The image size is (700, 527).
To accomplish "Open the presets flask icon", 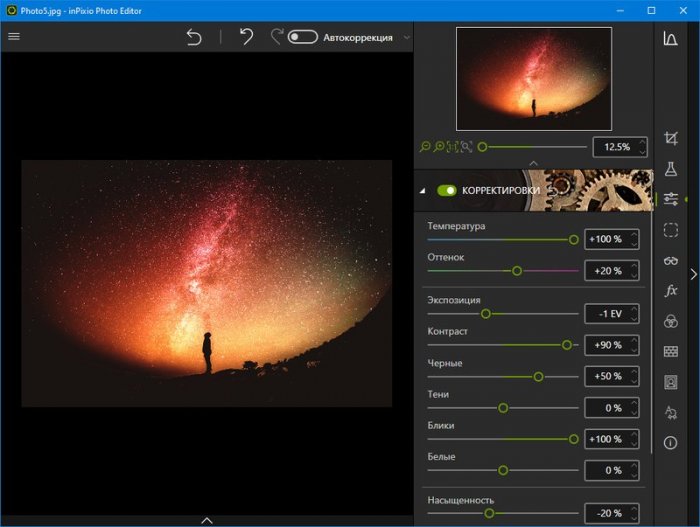I will click(x=670, y=170).
